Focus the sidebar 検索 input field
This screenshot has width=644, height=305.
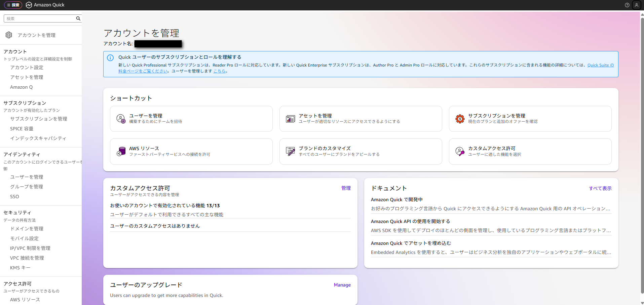pos(40,18)
